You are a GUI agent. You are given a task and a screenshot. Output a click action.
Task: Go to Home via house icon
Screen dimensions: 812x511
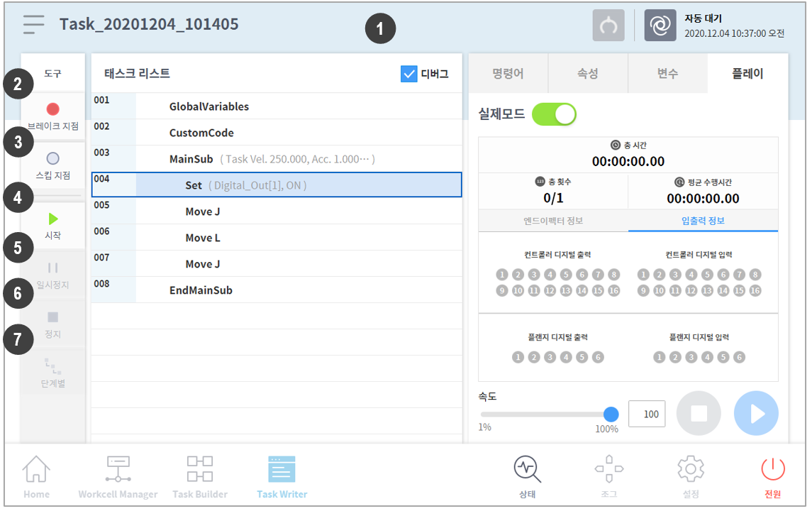[36, 470]
